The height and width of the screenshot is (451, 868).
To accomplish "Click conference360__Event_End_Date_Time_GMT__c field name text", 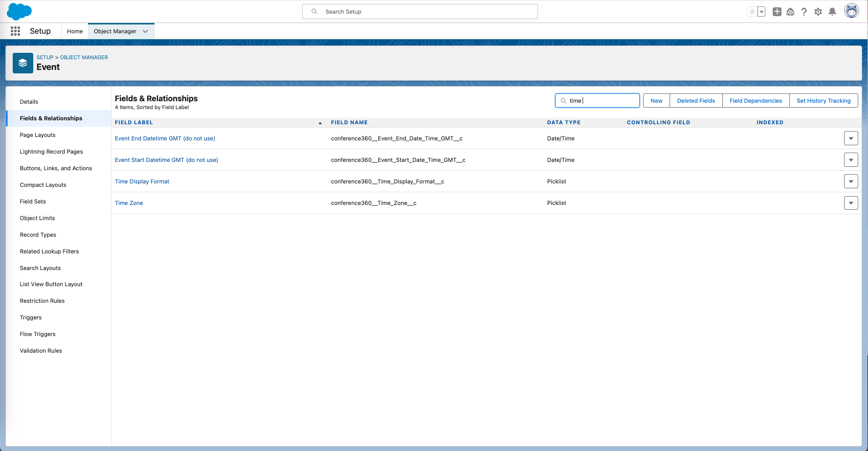I will click(x=397, y=138).
